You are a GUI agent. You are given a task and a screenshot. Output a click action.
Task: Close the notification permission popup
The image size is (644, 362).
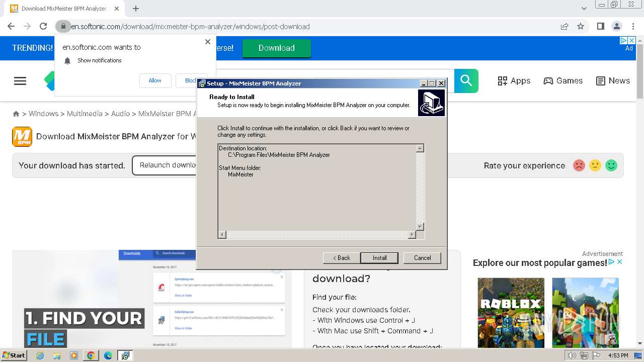coord(208,42)
